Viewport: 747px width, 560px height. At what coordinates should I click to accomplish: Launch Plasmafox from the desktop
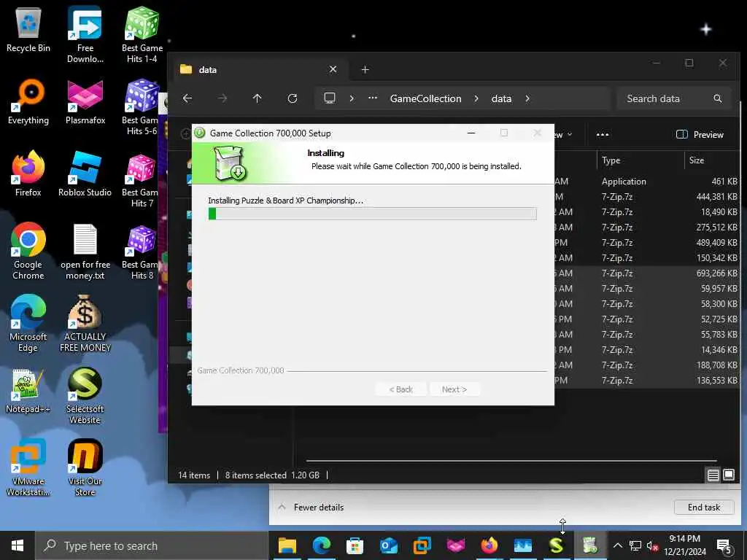point(85,102)
